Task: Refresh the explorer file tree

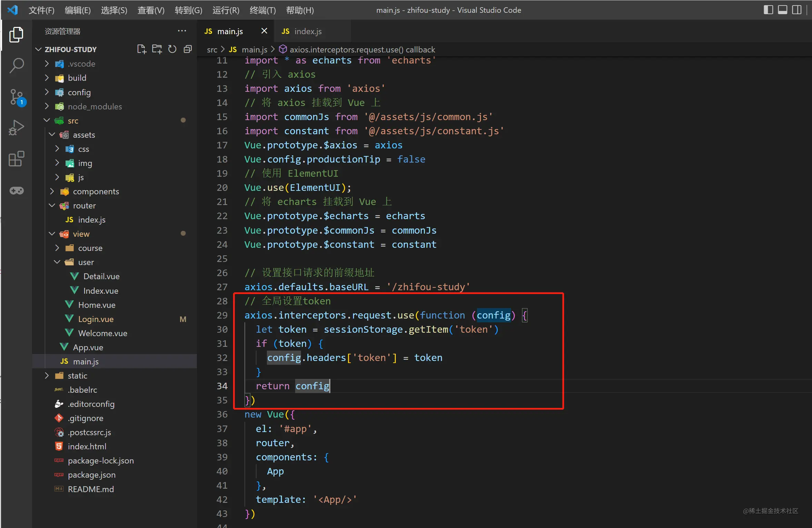Action: [x=172, y=49]
